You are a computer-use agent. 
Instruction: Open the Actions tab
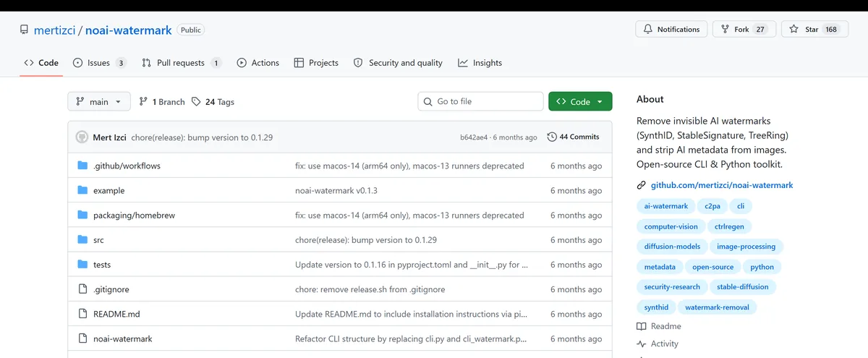[x=258, y=63]
